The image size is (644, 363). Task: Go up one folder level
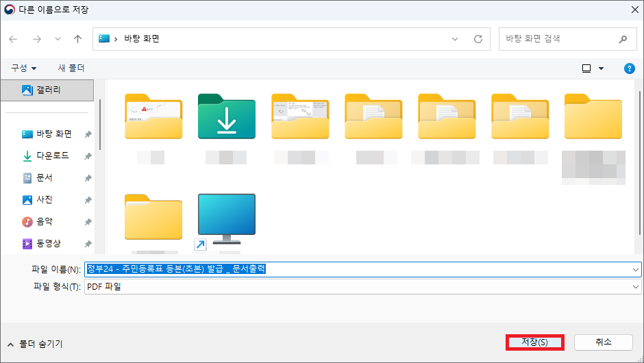coord(77,39)
